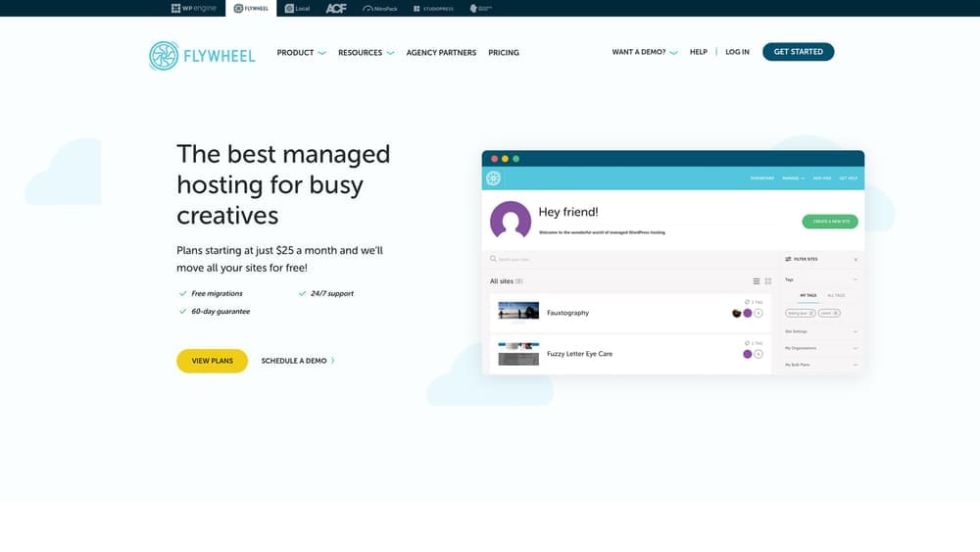
Task: Click the red window dot in preview
Action: (x=494, y=159)
